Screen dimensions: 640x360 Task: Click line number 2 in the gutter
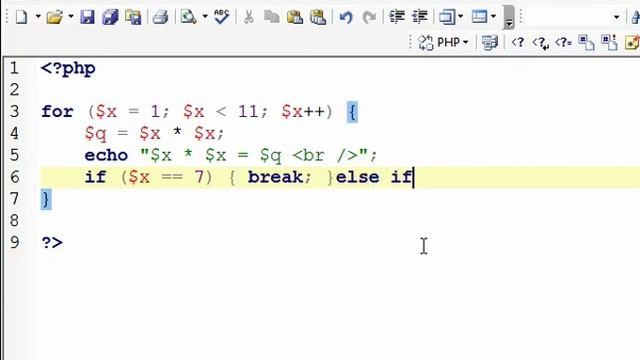(x=15, y=90)
